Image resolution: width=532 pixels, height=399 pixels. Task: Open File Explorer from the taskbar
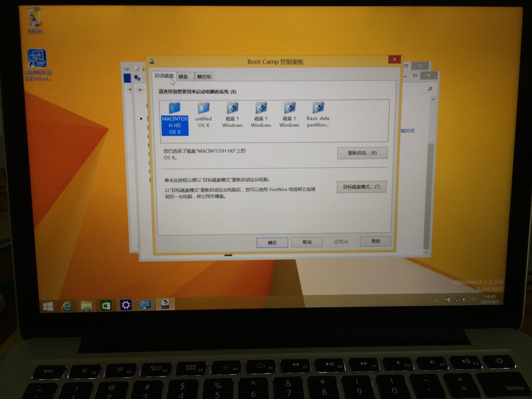(86, 306)
